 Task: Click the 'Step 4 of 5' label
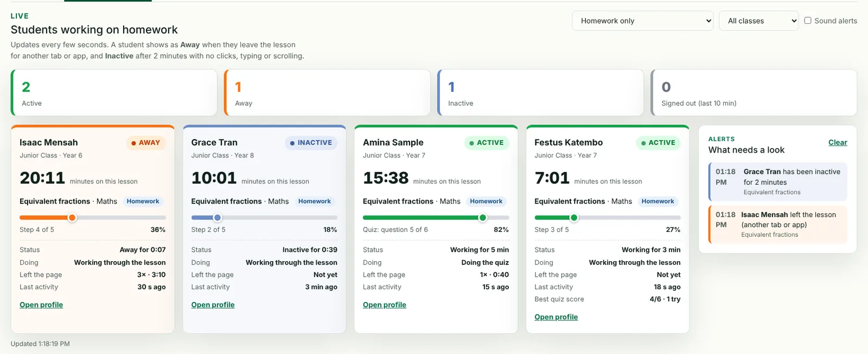(37, 230)
